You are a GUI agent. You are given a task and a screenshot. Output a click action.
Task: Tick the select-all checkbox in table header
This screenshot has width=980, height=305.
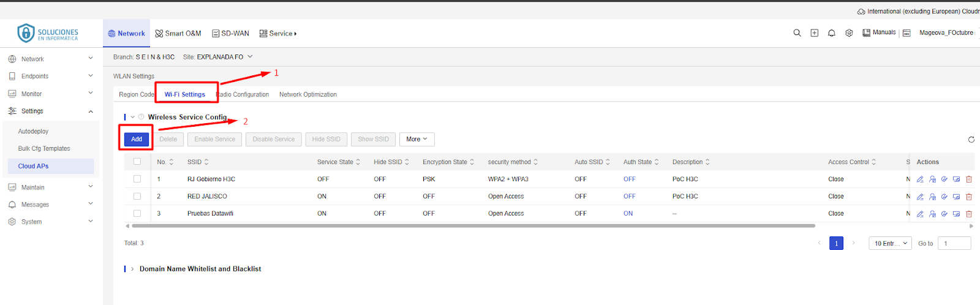pos(137,162)
